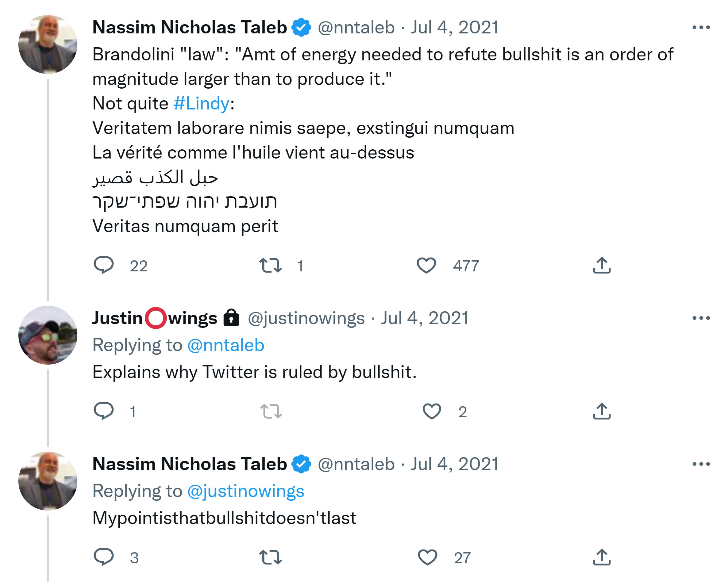Reply to Taleb's Brandolini law tweet
Image resolution: width=728 pixels, height=582 pixels.
104,265
